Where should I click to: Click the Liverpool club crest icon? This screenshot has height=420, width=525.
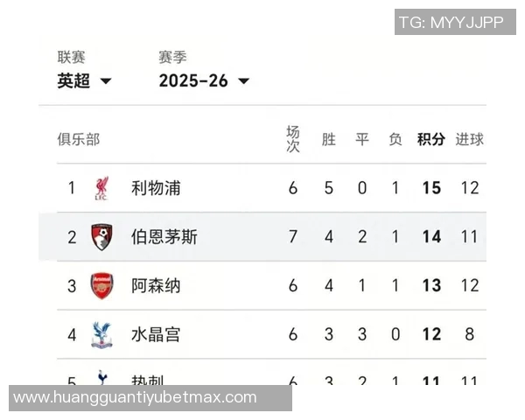(x=102, y=188)
